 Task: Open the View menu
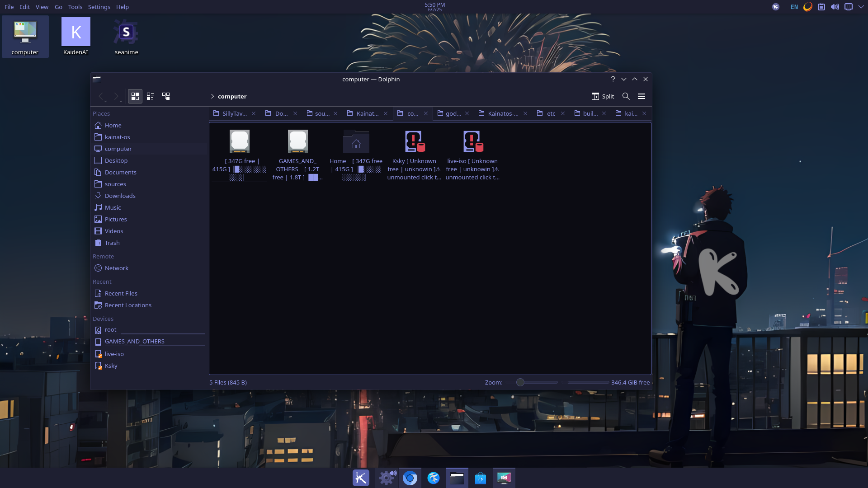point(42,7)
